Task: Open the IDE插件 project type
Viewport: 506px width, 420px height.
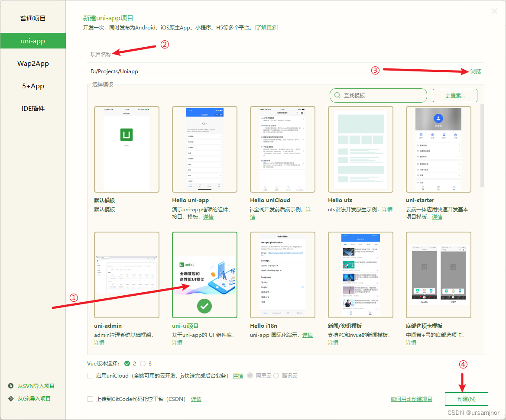Action: pos(33,109)
